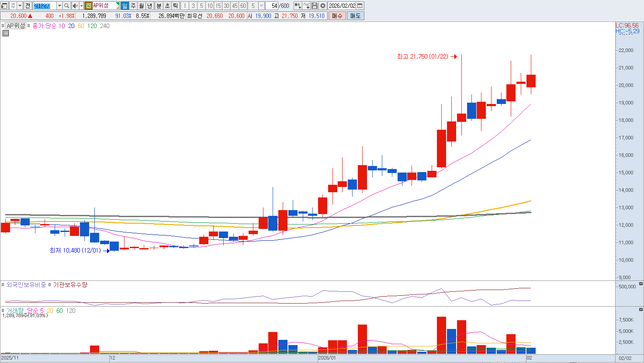
Task: Close the volume panel with X
Action: [x=641, y=309]
